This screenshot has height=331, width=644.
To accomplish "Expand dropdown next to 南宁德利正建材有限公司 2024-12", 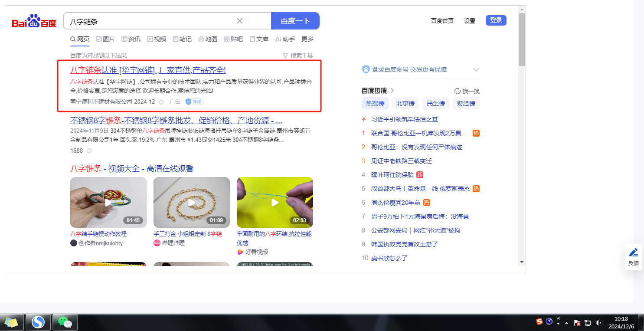I will click(x=161, y=102).
